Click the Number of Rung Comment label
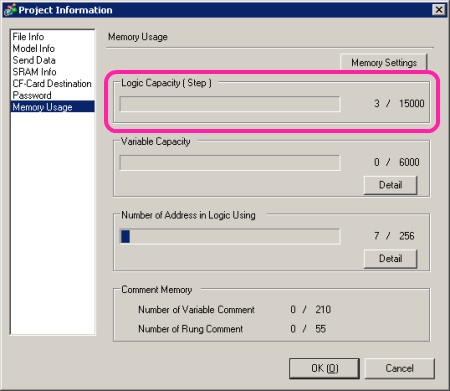Screen dimensions: 450x391 point(191,329)
